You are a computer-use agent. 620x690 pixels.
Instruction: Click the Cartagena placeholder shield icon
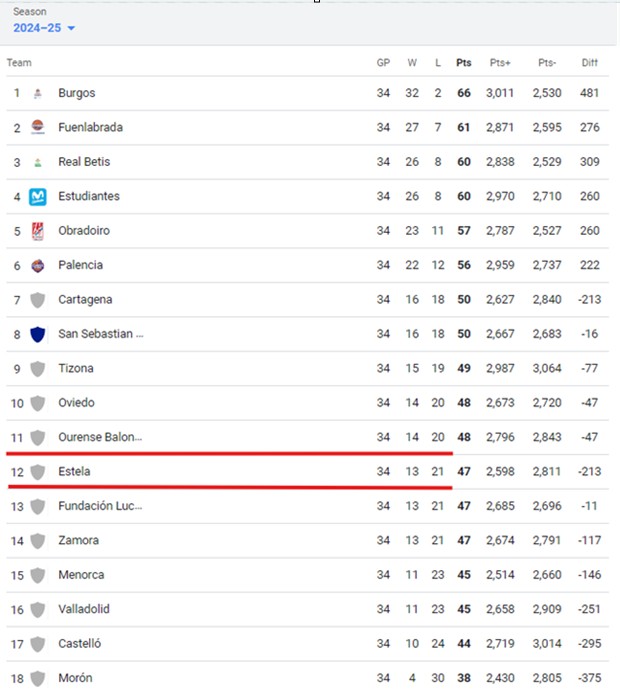[38, 300]
